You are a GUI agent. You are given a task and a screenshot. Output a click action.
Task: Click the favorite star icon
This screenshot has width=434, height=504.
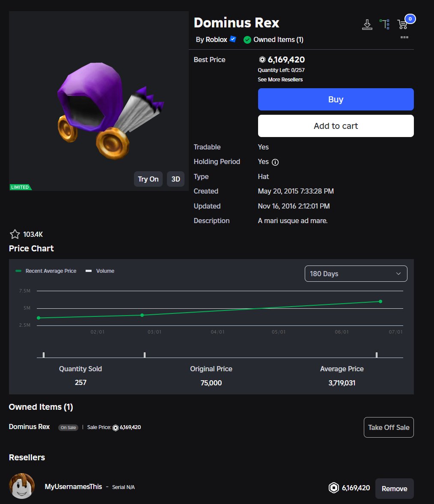[15, 234]
